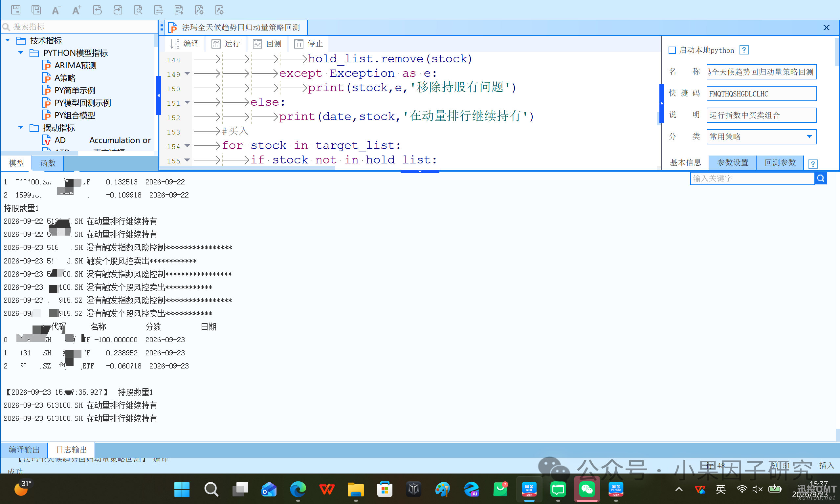
Task: Open the Find in document icon
Action: pyautogui.click(x=138, y=10)
